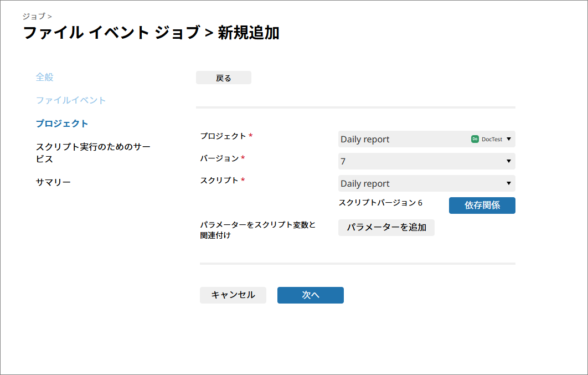Screen dimensions: 588x375
Task: Jump to スクリプト実行のためのサービス step
Action: [93, 153]
